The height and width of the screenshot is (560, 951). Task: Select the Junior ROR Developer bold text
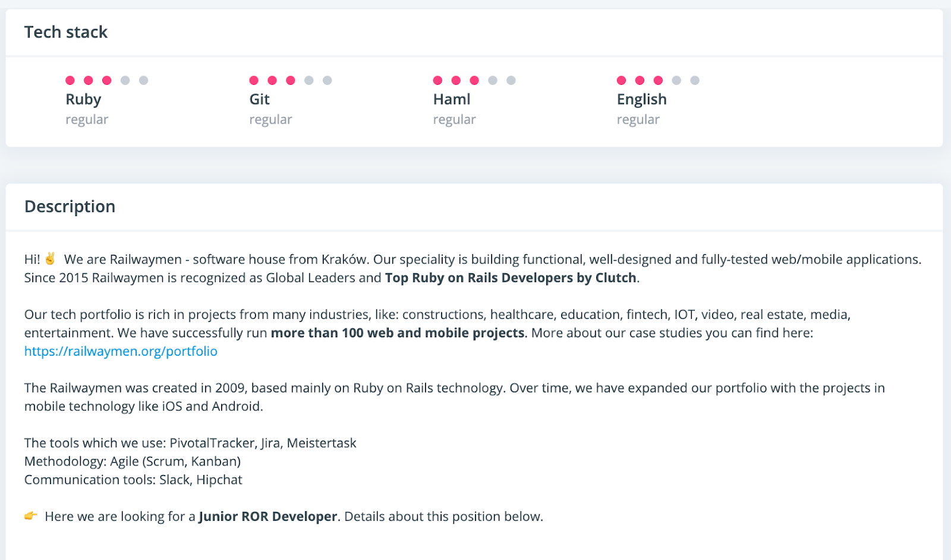pos(268,516)
